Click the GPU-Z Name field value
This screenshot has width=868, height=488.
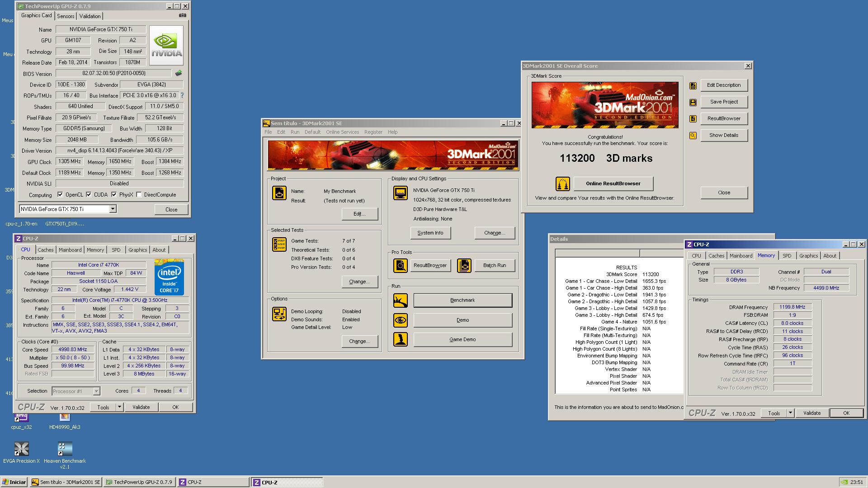coord(101,29)
